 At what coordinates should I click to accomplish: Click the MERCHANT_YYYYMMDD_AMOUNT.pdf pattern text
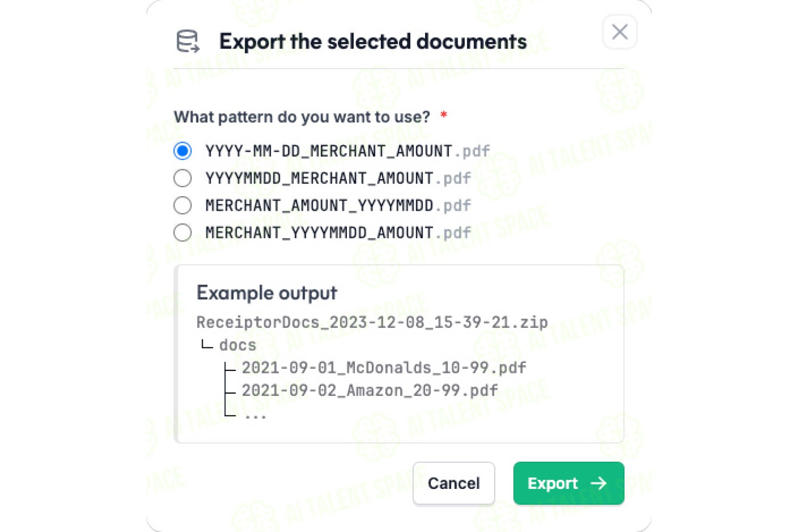click(x=338, y=232)
